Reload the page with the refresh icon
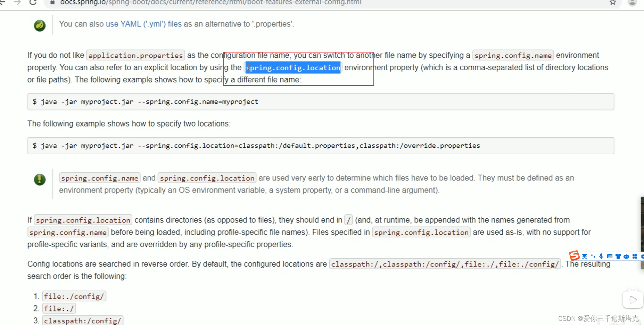 pyautogui.click(x=33, y=3)
